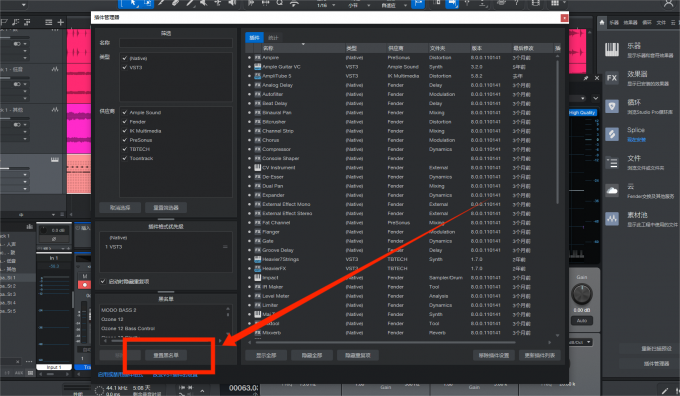Uncheck the Ample Sound vendor filter

pos(125,112)
